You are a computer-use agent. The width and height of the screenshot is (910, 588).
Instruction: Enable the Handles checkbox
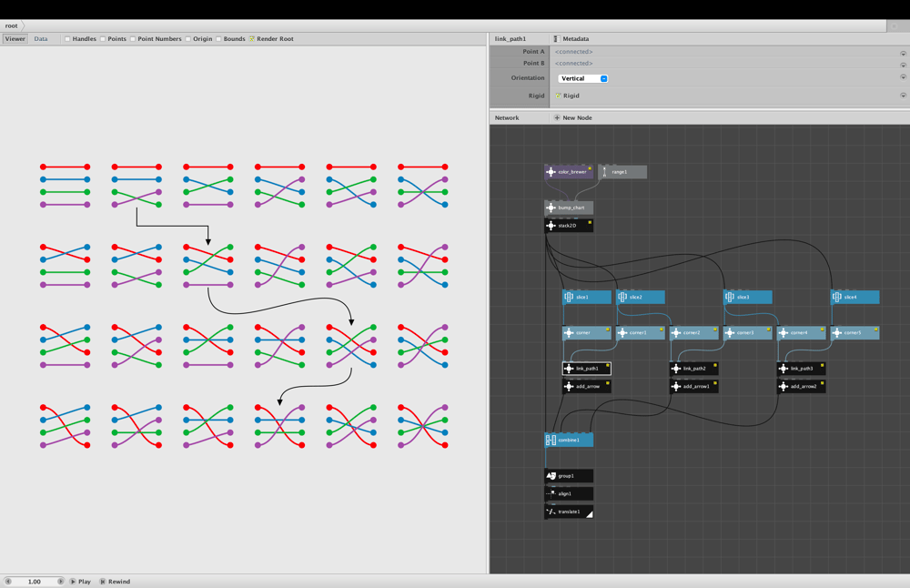(68, 39)
